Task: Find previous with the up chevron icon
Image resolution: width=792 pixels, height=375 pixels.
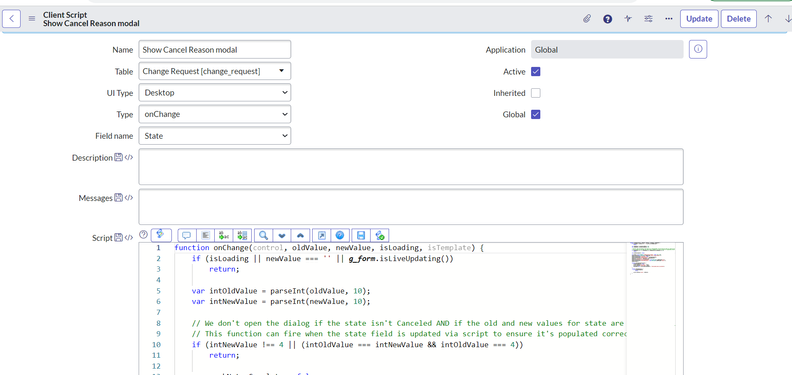Action: 301,236
